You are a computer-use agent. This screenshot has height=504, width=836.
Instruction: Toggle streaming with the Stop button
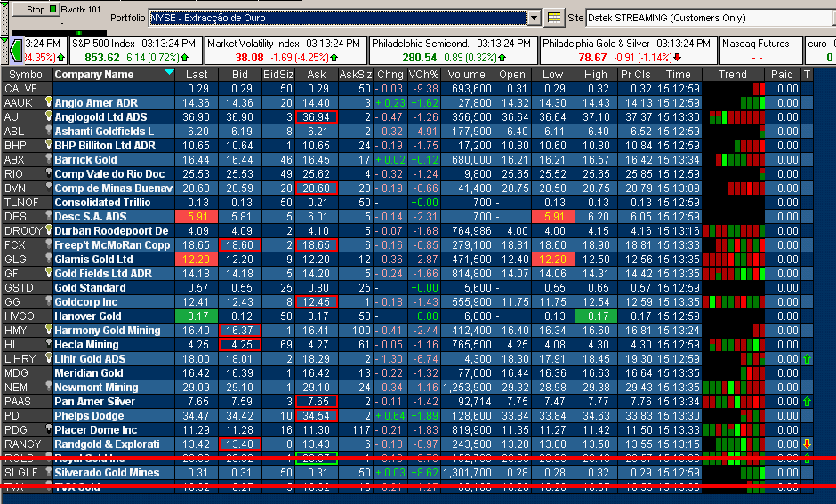pyautogui.click(x=36, y=9)
